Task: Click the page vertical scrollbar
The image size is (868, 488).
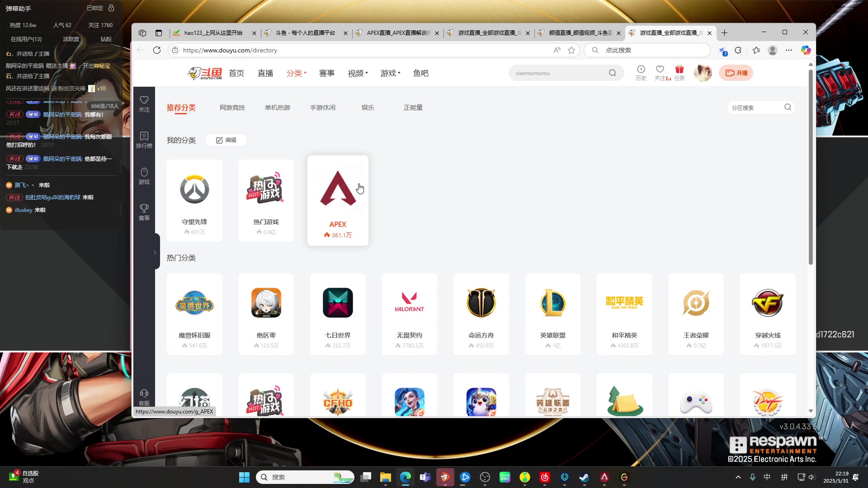Action: 811,167
